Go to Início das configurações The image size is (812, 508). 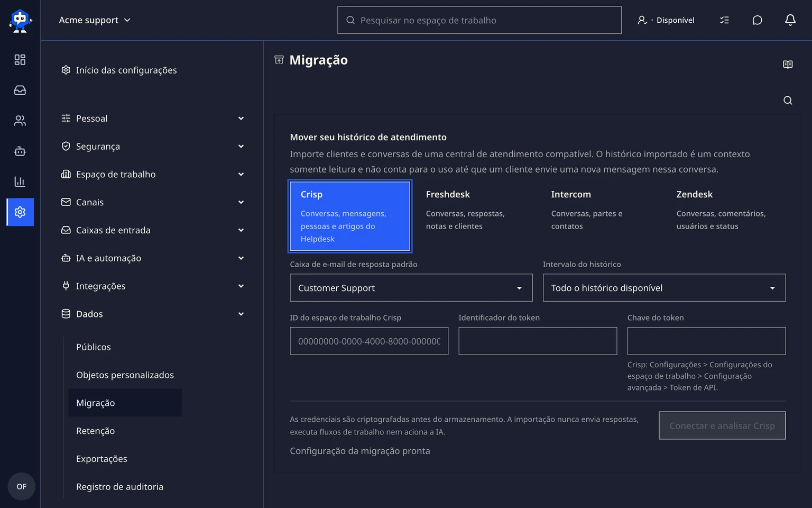119,70
